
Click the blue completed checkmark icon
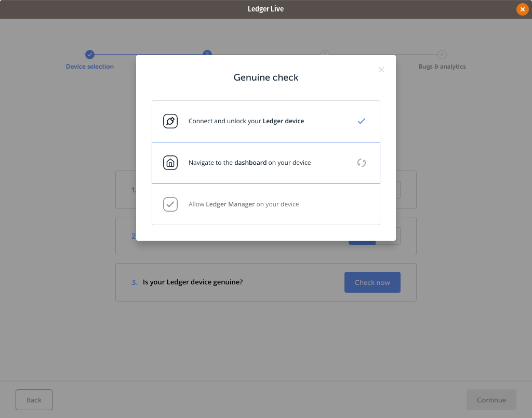362,121
